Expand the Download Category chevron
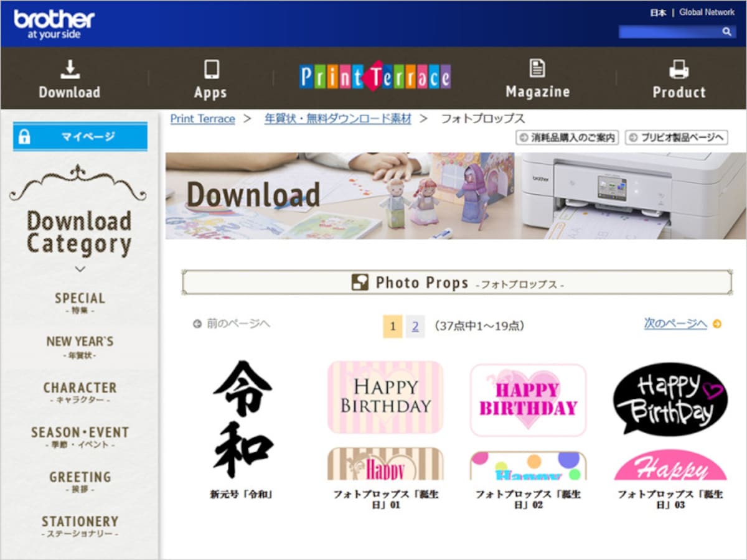Image resolution: width=747 pixels, height=560 pixels. (80, 269)
